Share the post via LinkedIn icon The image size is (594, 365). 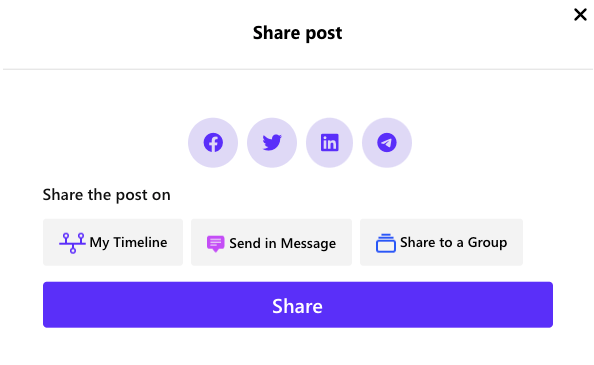pyautogui.click(x=330, y=143)
